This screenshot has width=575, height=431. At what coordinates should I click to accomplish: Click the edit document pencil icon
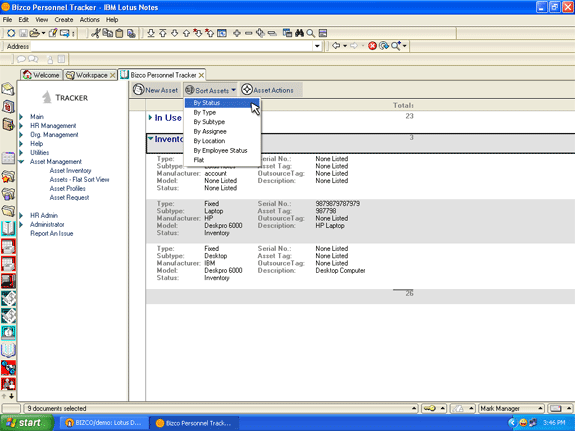pos(53,33)
